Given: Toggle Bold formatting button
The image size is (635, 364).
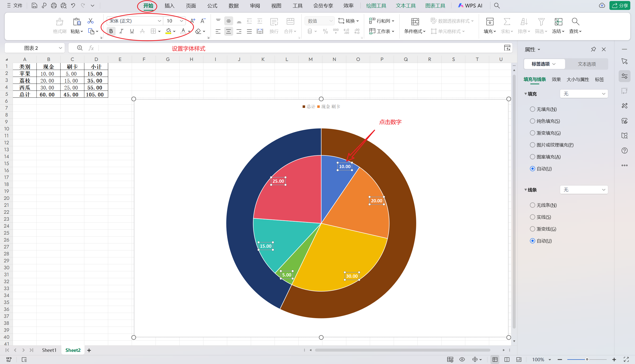Looking at the screenshot, I should (111, 31).
